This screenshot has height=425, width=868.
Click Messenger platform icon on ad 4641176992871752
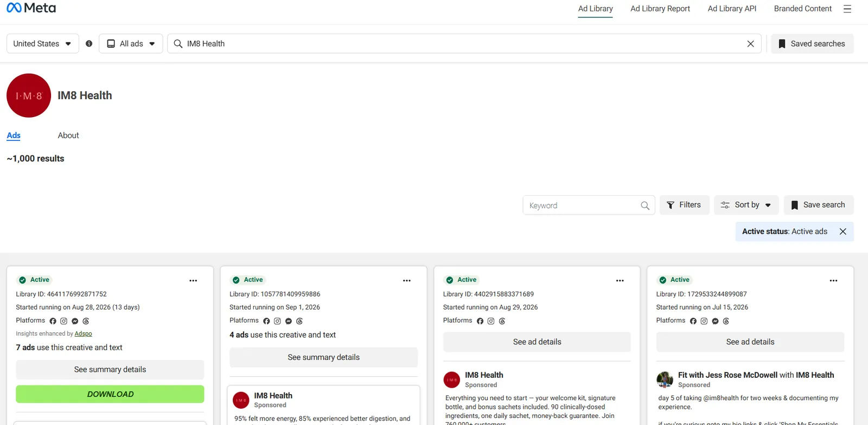tap(75, 321)
